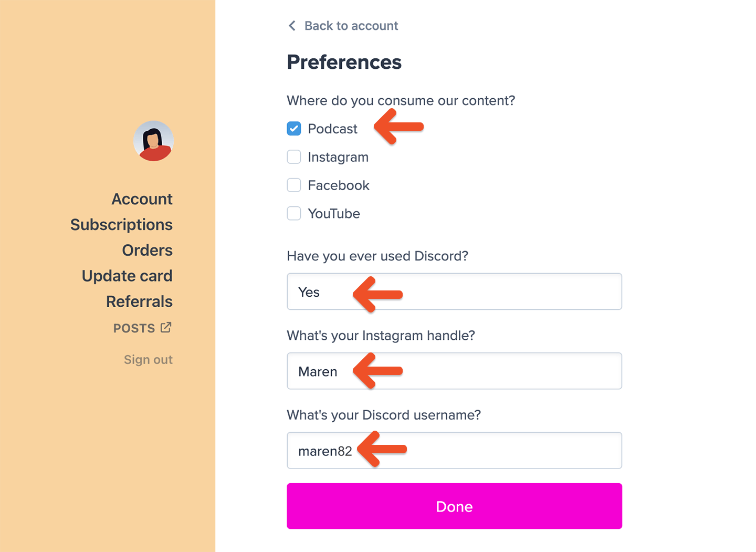This screenshot has height=552, width=756.
Task: Open the Orders page
Action: tap(147, 250)
